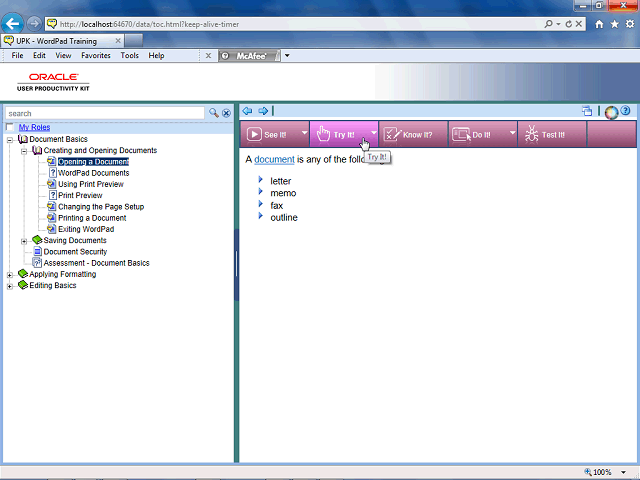Open the blue Help question icon
640x480 pixels.
coord(625,110)
